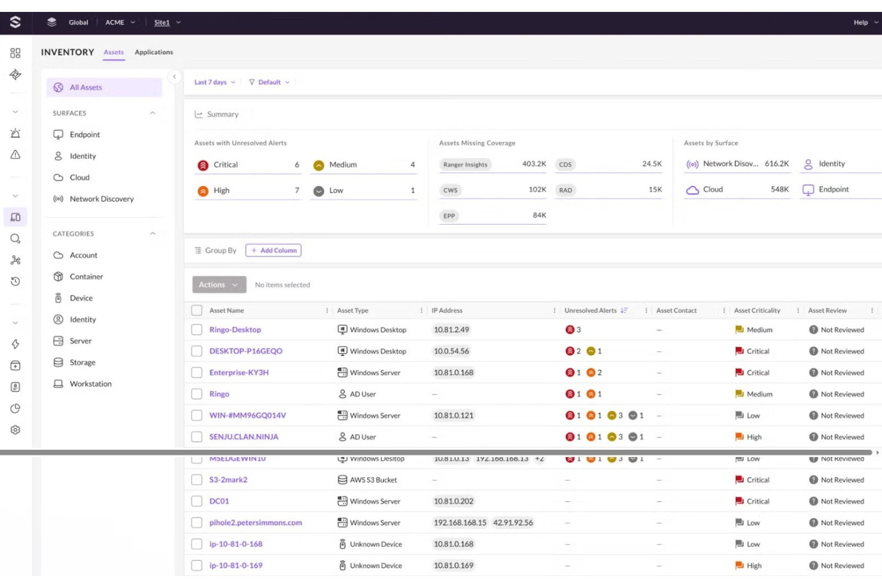Select the checkbox for DC01
882x588 pixels.
click(197, 501)
